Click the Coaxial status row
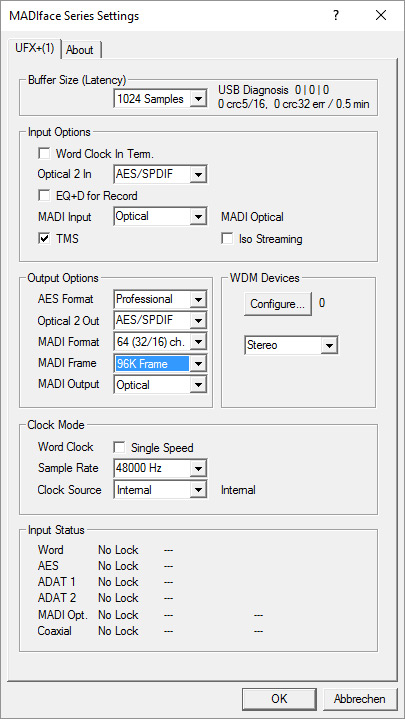Viewport: 405px width, 719px height. click(x=150, y=631)
